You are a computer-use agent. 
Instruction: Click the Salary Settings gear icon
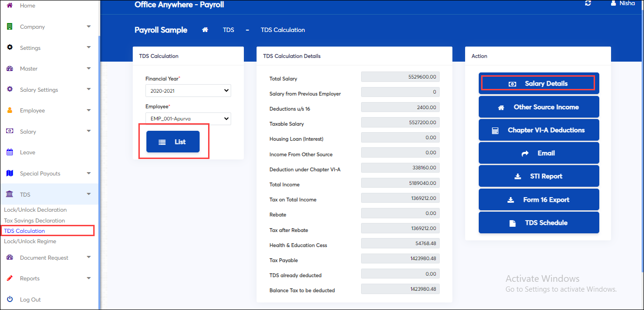pos(10,89)
